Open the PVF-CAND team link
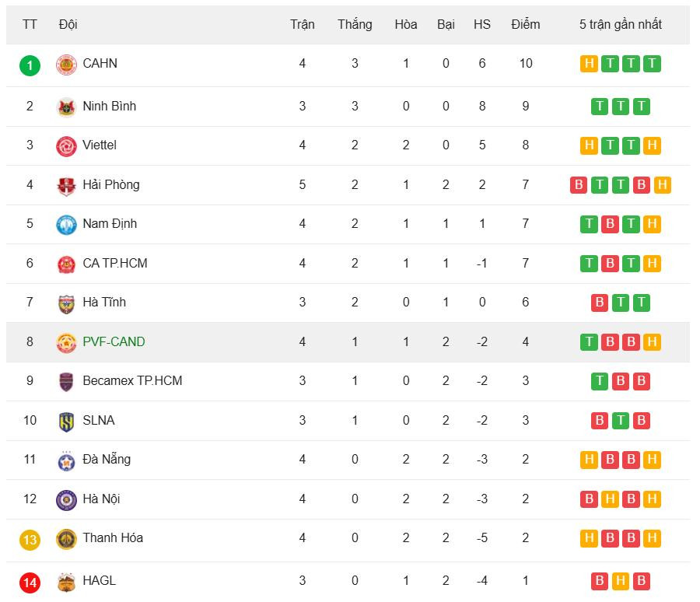Image resolution: width=700 pixels, height=602 pixels. (114, 341)
